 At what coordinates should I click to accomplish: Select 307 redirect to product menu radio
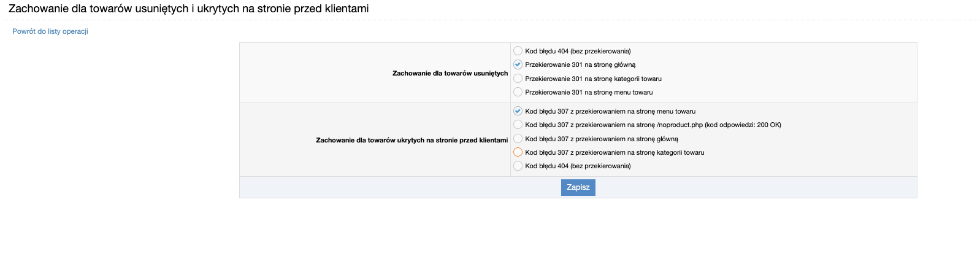(x=518, y=111)
